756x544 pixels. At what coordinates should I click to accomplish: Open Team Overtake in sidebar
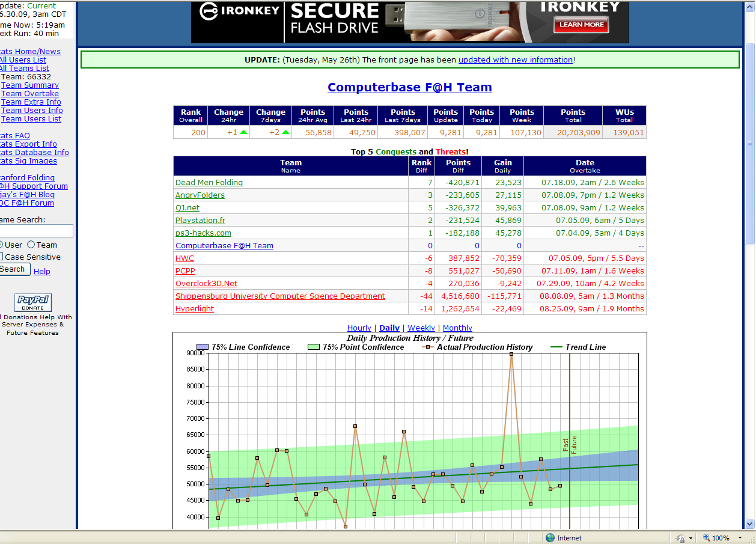click(30, 94)
